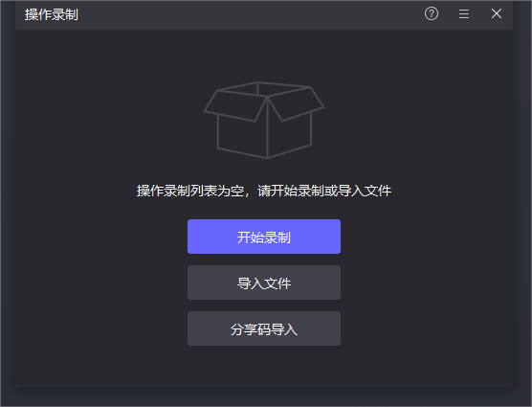
Task: Start recording with the purple button
Action: (x=264, y=237)
